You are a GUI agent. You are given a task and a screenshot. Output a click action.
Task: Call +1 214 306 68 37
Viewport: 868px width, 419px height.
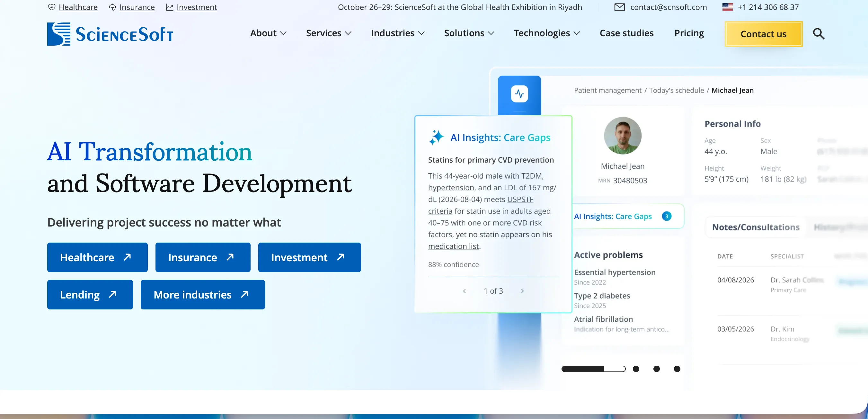768,7
